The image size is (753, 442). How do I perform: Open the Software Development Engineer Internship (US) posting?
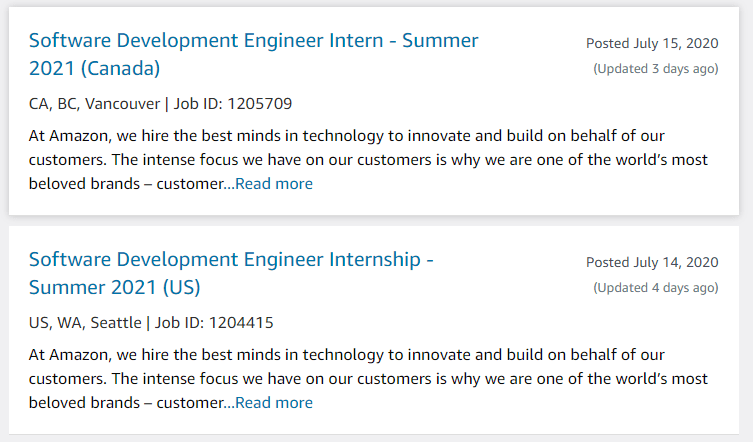coord(231,260)
